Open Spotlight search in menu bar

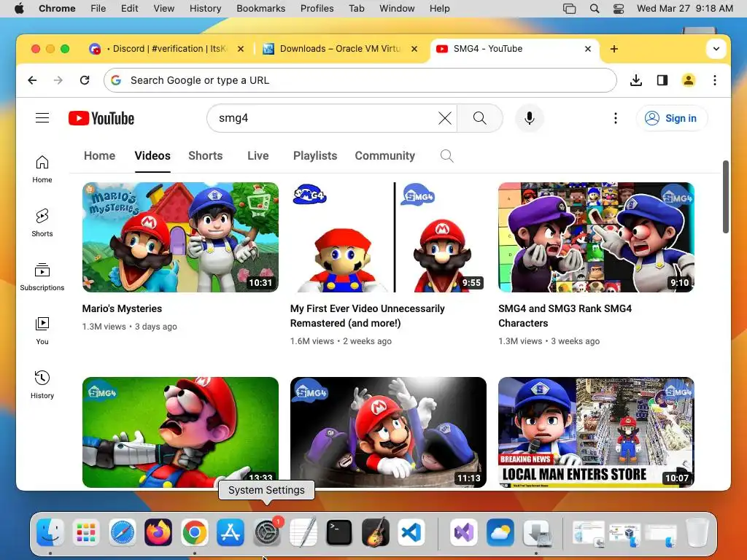tap(594, 8)
